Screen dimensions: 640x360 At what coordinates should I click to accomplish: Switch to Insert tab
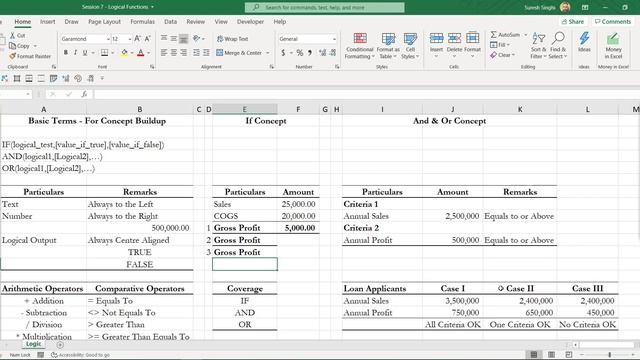point(47,22)
